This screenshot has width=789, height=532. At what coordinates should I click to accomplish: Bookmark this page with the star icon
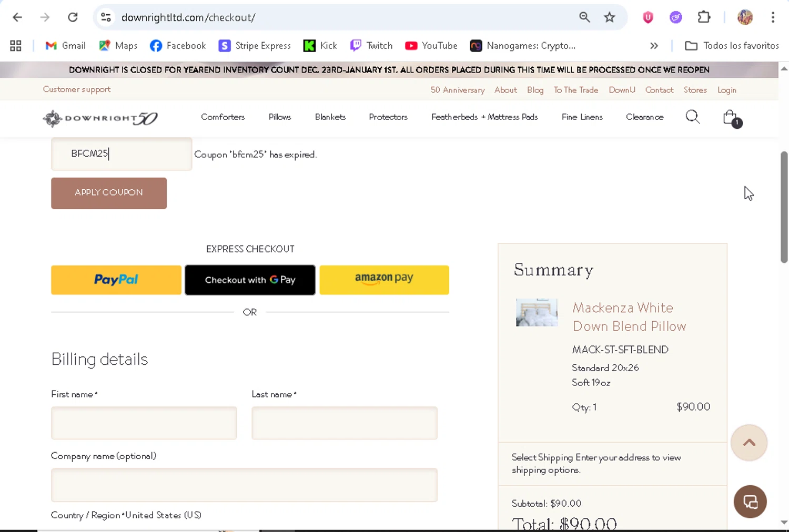(610, 17)
